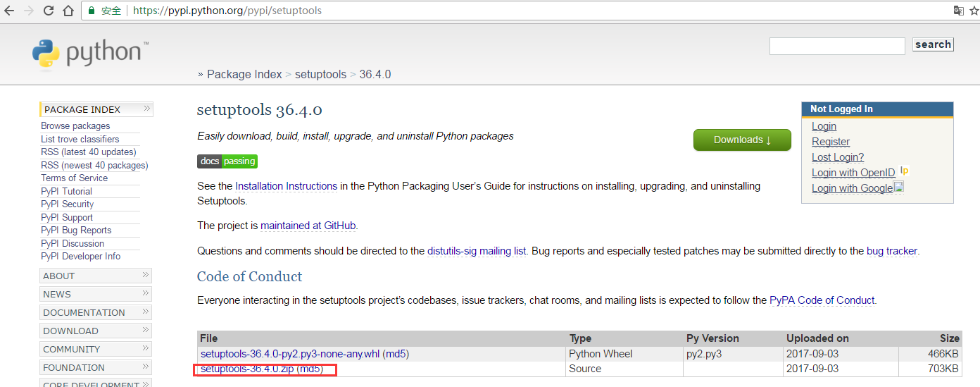Click the green padlock security icon
980x387 pixels.
[92, 11]
